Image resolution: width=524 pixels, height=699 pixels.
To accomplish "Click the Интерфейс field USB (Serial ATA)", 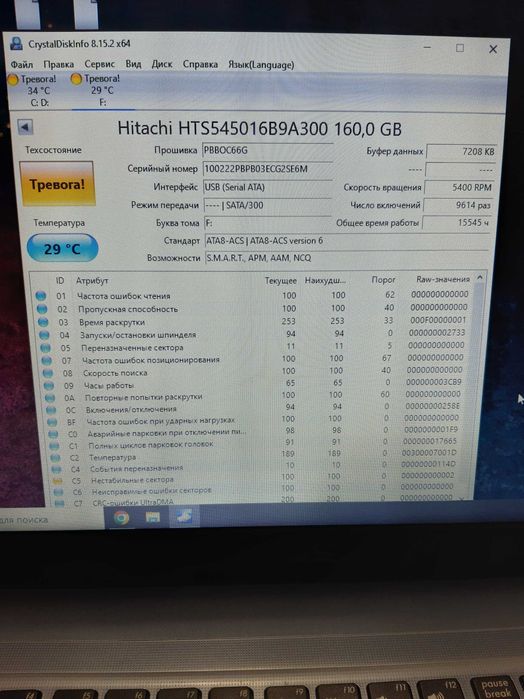I will pos(267,187).
